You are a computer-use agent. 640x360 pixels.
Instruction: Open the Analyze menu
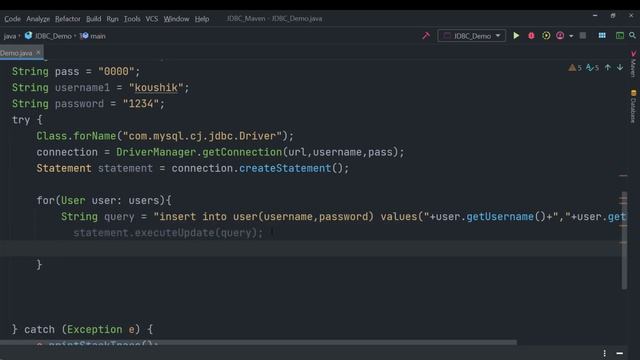coord(38,19)
